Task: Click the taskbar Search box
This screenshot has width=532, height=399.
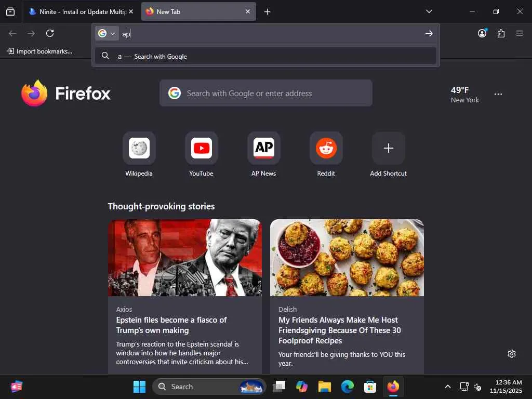Action: (209, 387)
